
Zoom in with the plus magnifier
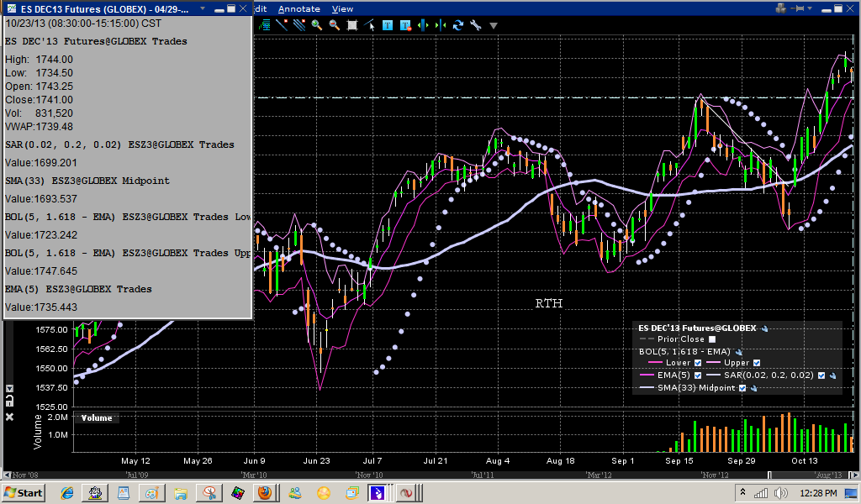click(317, 25)
